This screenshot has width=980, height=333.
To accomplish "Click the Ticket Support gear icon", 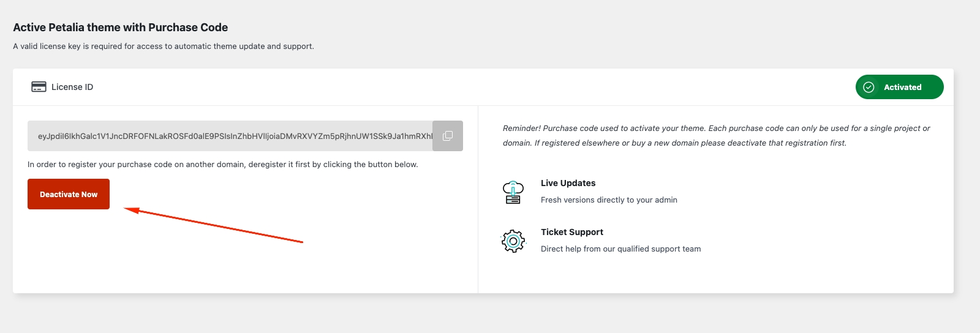I will 513,241.
